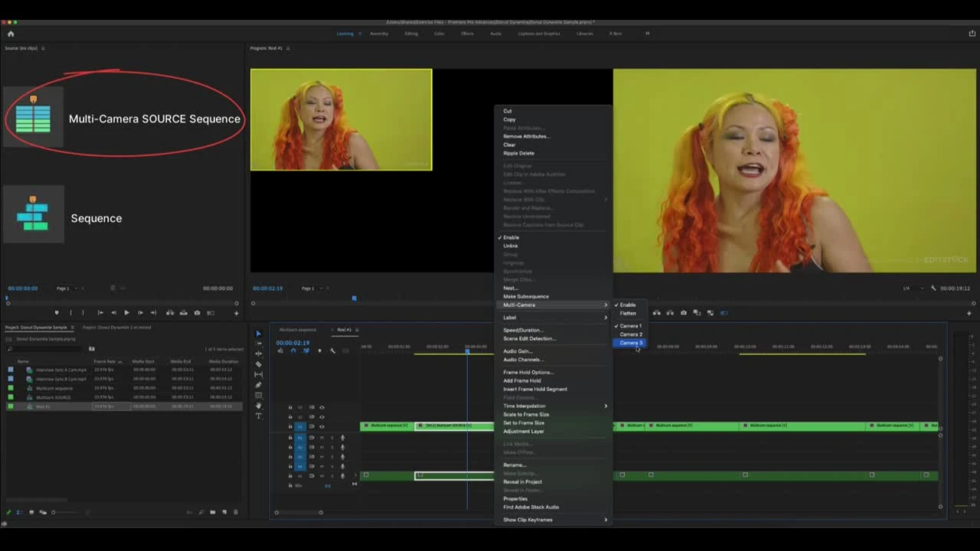Open the Source monitor button editor plus
This screenshot has height=551, width=980.
point(236,313)
